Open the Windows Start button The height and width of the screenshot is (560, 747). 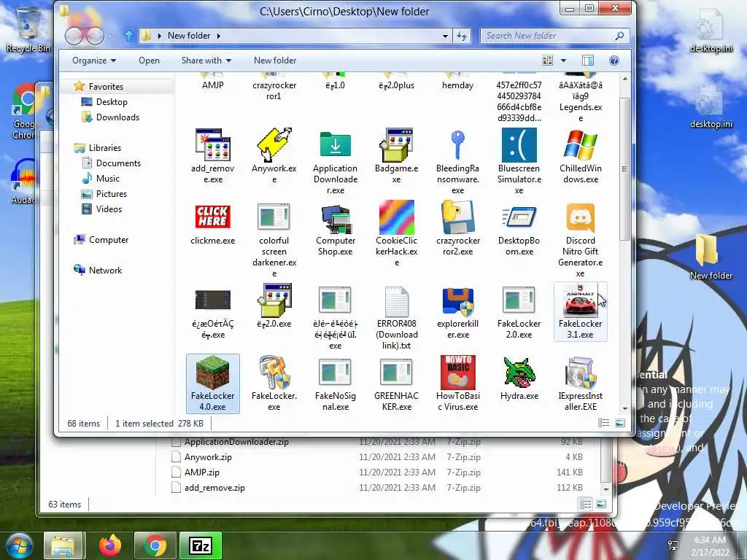[x=18, y=545]
